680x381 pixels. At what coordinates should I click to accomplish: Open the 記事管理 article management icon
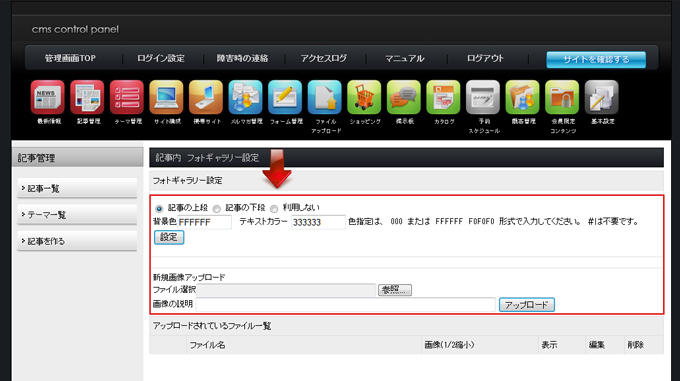click(87, 97)
